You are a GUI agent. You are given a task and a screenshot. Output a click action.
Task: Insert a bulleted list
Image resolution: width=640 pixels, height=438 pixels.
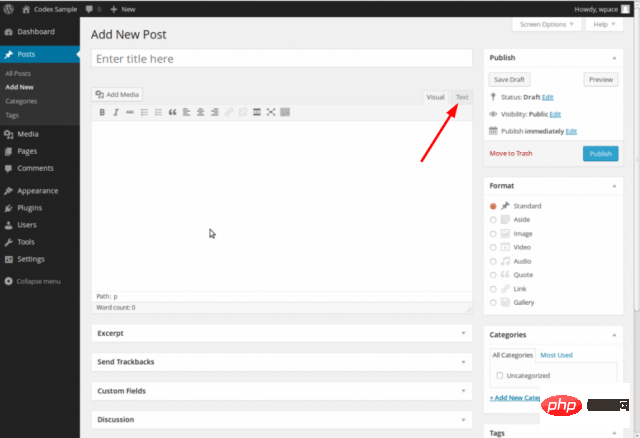[144, 112]
